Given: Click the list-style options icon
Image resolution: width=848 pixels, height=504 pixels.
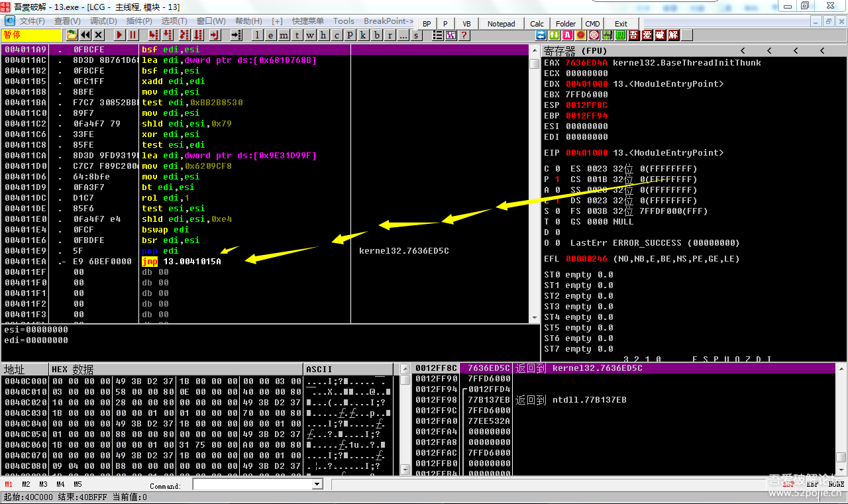Looking at the screenshot, I should click(x=437, y=35).
